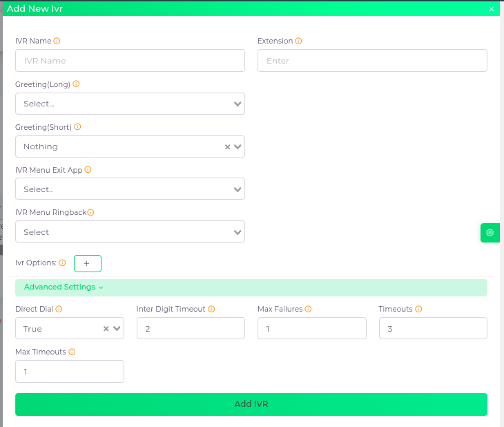Viewport: 504px width, 427px height.
Task: Click the Greeting(Short) info icon
Action: click(77, 127)
